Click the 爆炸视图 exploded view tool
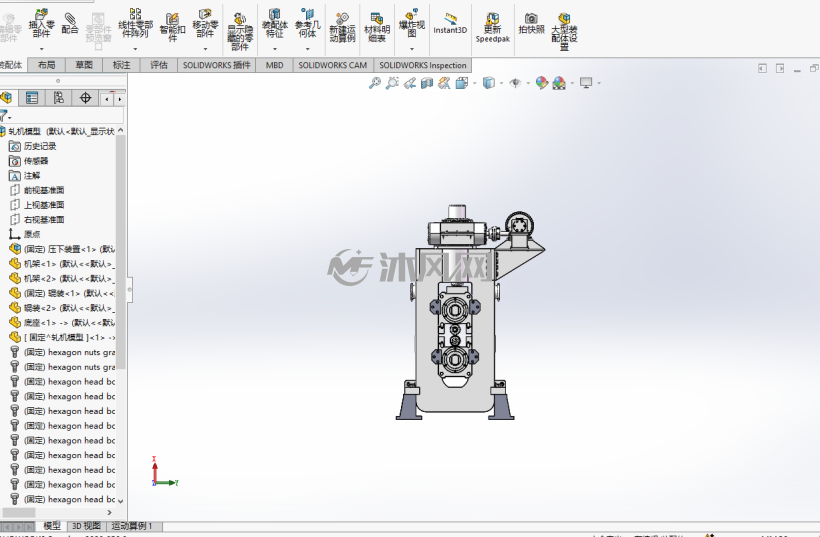This screenshot has width=820, height=537. click(412, 23)
